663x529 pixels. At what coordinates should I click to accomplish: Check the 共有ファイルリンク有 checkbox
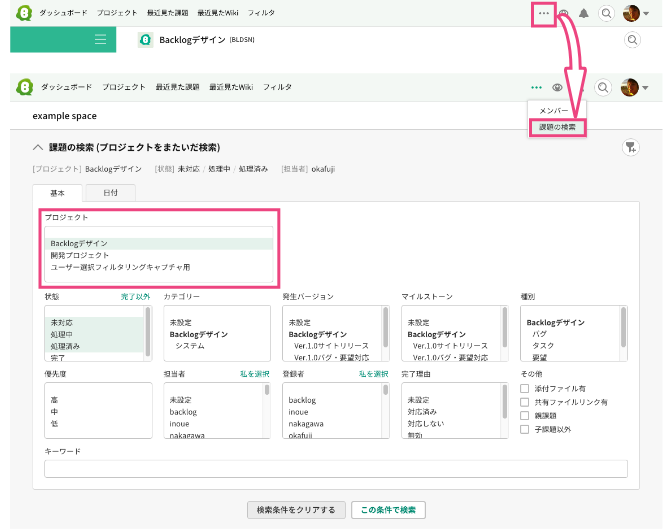point(524,402)
